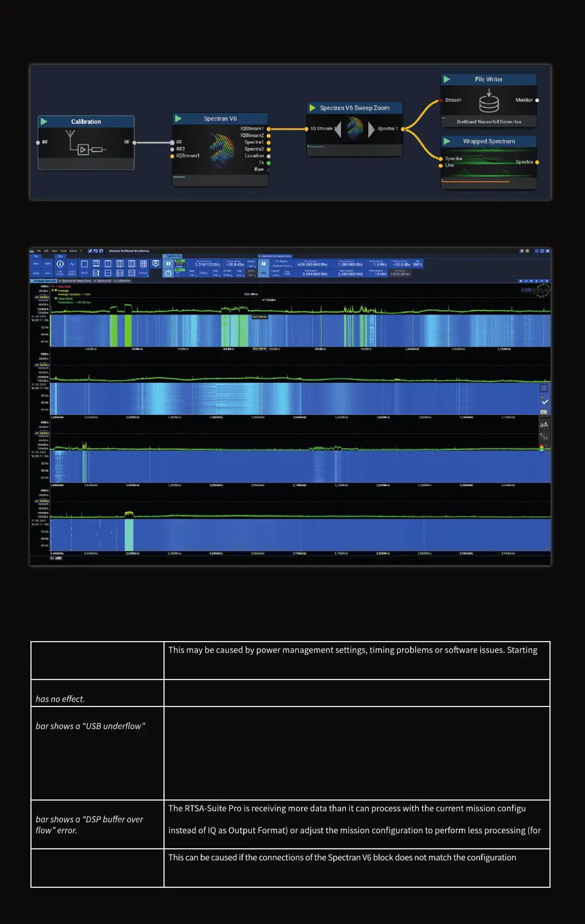Viewport: 585px width, 924px height.
Task: Click the Spectra output port of Wrapped Spectrum
Action: (537, 162)
